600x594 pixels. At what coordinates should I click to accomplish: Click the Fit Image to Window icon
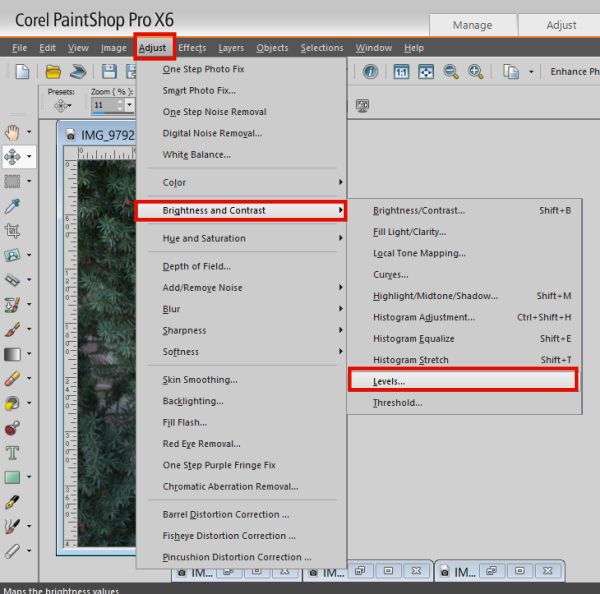coord(426,72)
